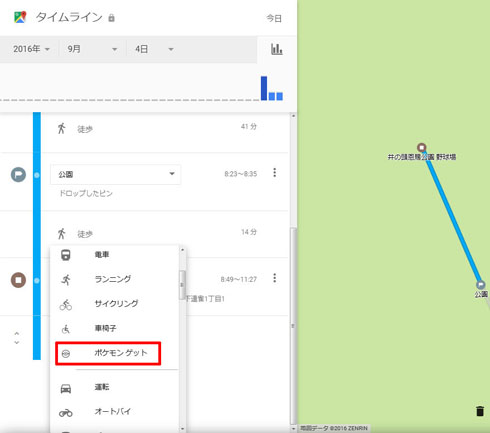Expand the 公園 place name dropdown
This screenshot has width=490, height=433.
pos(116,174)
